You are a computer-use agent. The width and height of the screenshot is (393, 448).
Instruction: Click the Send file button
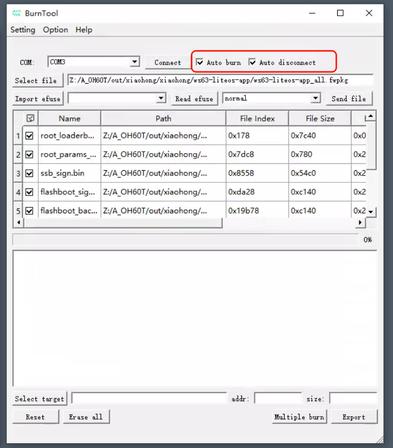349,99
